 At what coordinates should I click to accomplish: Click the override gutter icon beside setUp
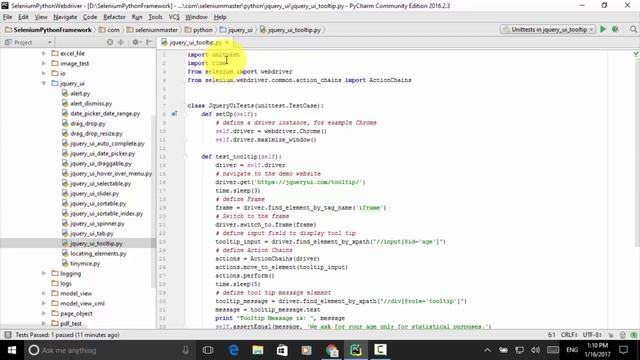174,114
